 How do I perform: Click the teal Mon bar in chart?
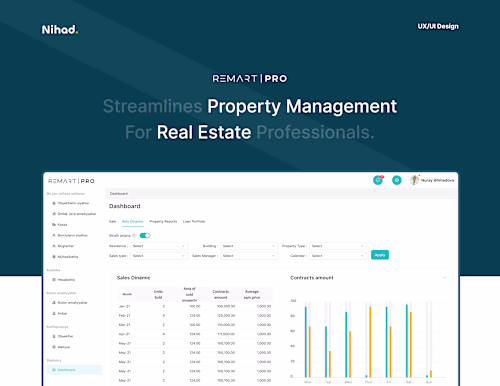click(x=306, y=342)
